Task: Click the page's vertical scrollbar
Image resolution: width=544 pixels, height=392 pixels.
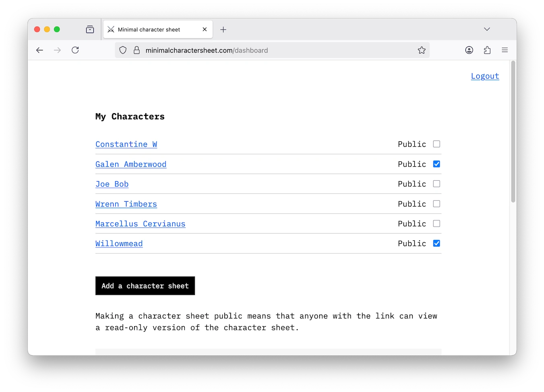Action: coord(513,133)
